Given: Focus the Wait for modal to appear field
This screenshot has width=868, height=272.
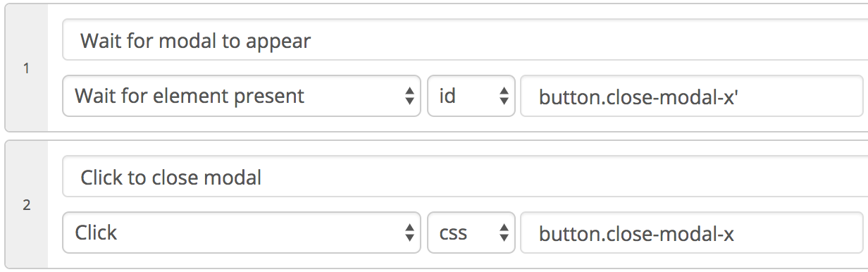Looking at the screenshot, I should 465,40.
